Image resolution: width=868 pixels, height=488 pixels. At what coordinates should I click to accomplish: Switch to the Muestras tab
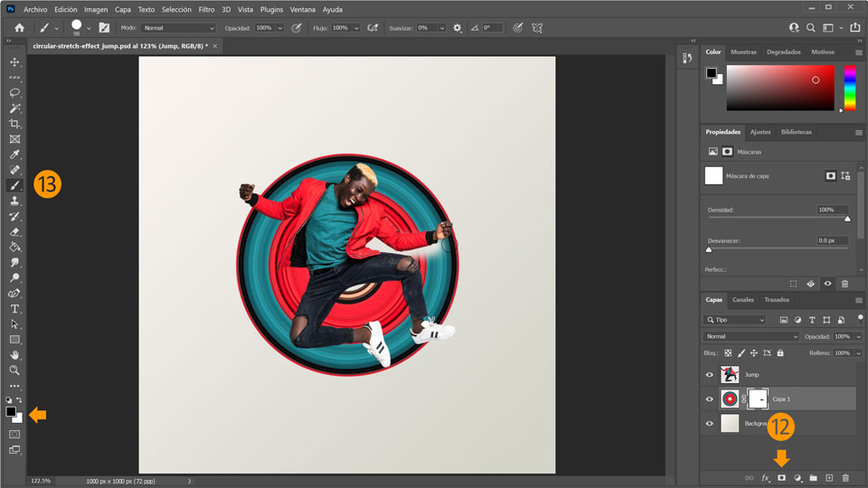(743, 52)
